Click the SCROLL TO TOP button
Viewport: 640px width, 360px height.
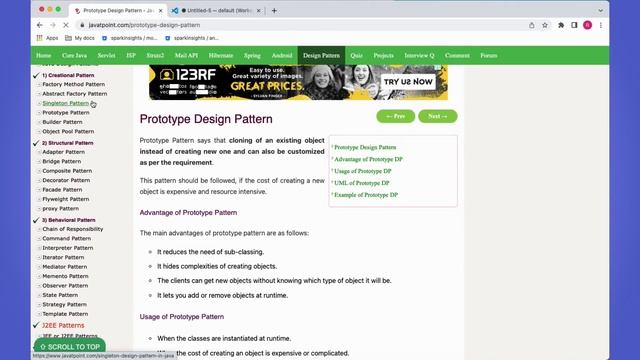click(70, 347)
